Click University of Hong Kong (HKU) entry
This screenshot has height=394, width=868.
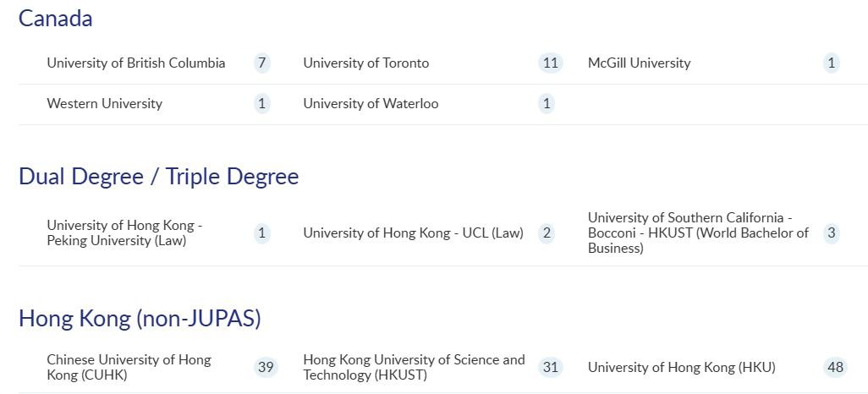(681, 367)
